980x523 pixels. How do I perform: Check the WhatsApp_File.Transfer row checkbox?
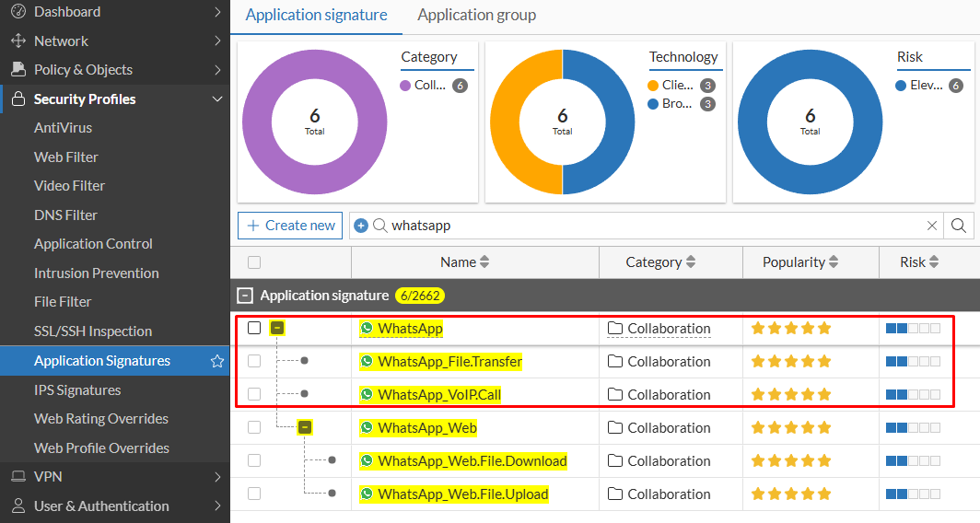click(x=254, y=361)
